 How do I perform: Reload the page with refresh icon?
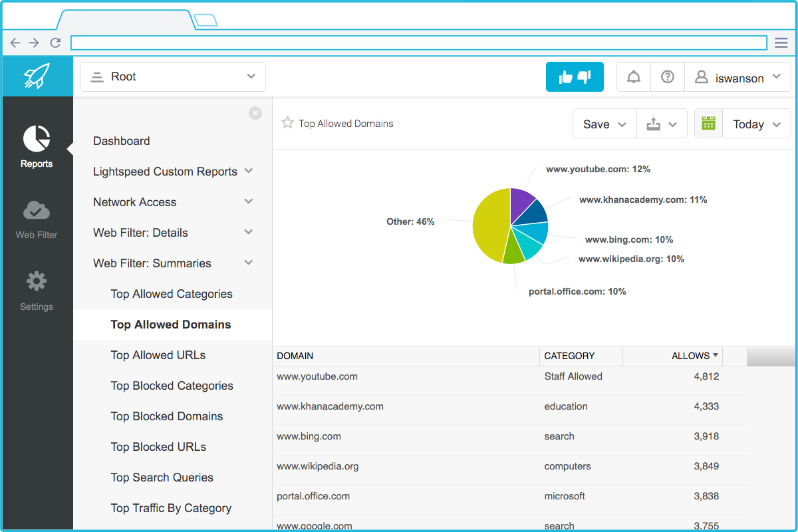click(x=55, y=43)
